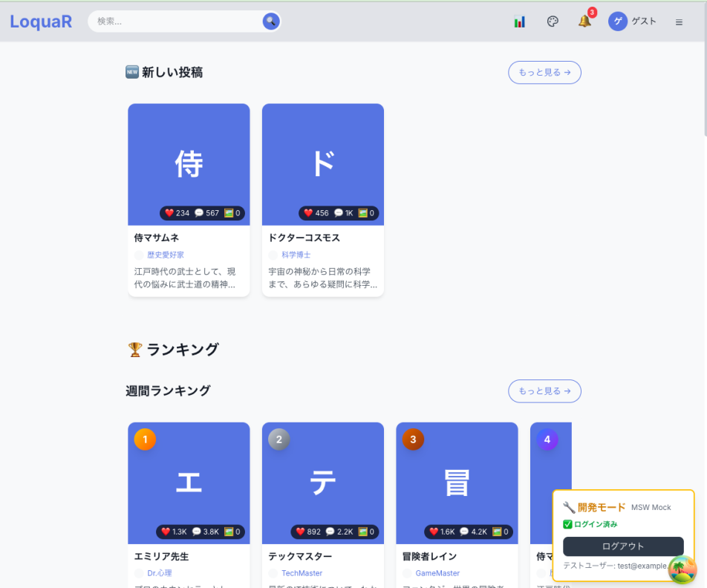This screenshot has width=707, height=588.
Task: Click the guest avatar icon
Action: coord(617,22)
